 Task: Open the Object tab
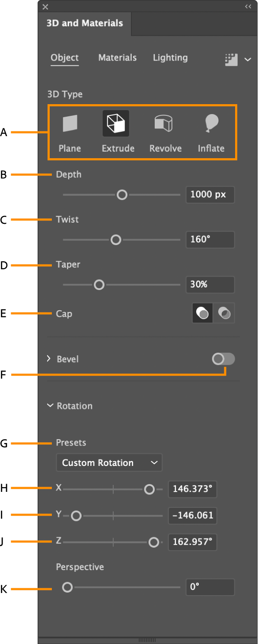[x=65, y=57]
